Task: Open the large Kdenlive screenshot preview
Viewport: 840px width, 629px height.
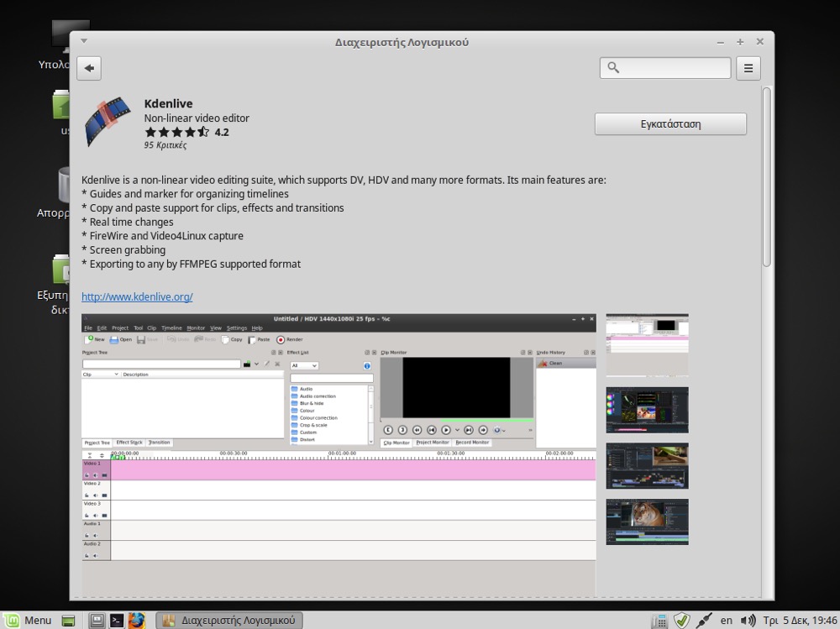Action: 339,454
